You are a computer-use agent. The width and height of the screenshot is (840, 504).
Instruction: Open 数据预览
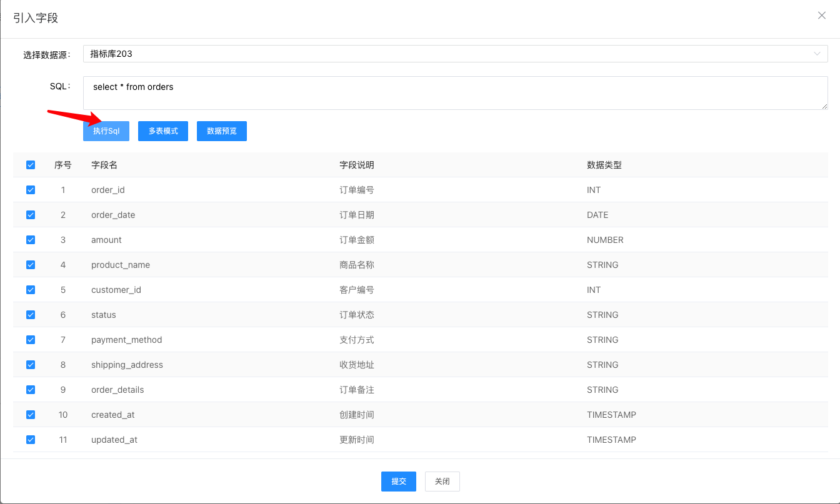pos(222,131)
